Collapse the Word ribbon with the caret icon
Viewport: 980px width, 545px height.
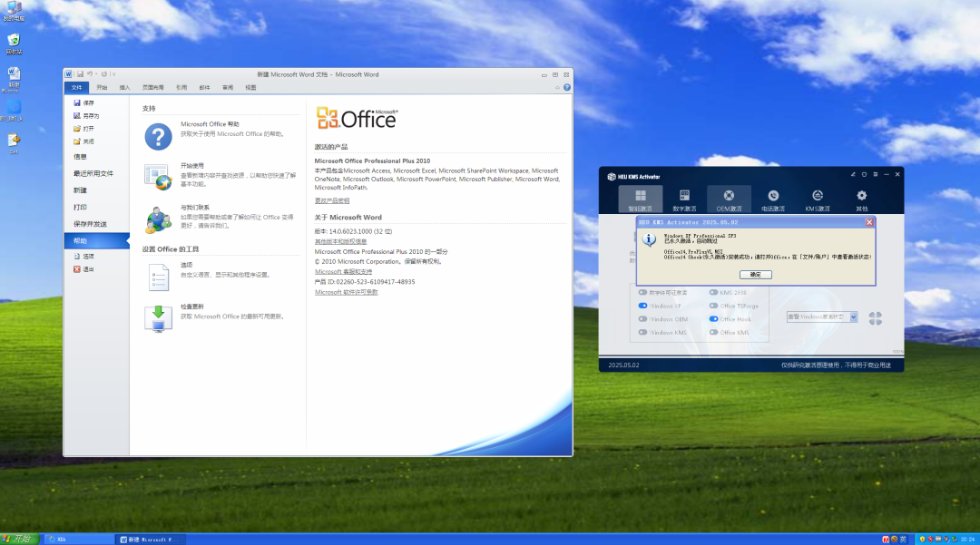tap(557, 87)
